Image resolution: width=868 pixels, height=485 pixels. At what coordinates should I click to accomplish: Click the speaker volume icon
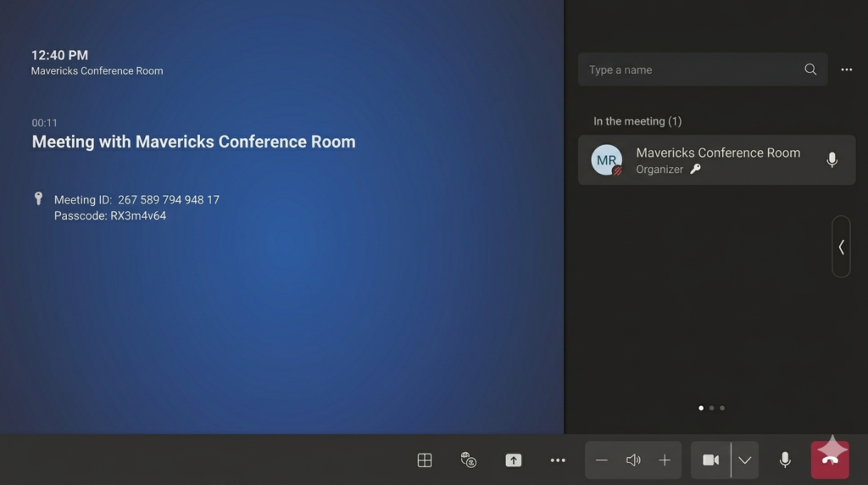633,460
